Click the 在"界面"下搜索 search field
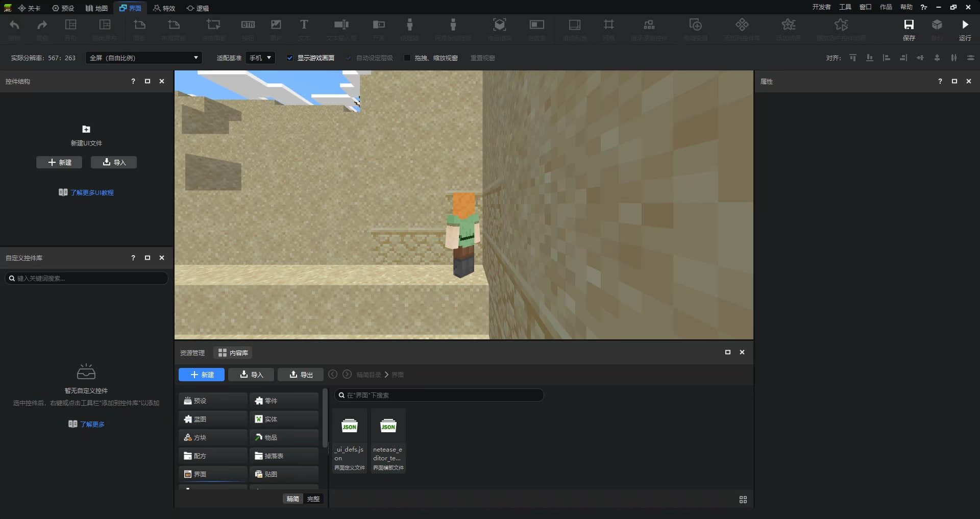This screenshot has width=980, height=519. pyautogui.click(x=439, y=395)
